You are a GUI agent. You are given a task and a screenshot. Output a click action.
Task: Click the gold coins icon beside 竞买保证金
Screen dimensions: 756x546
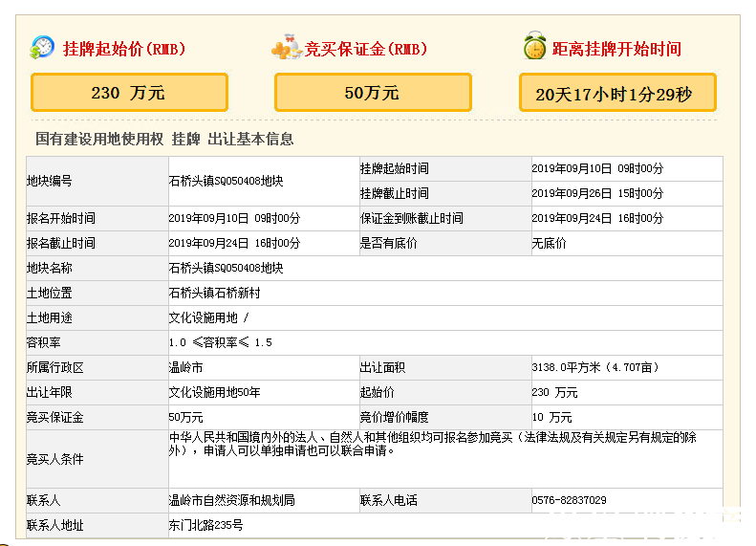(287, 47)
